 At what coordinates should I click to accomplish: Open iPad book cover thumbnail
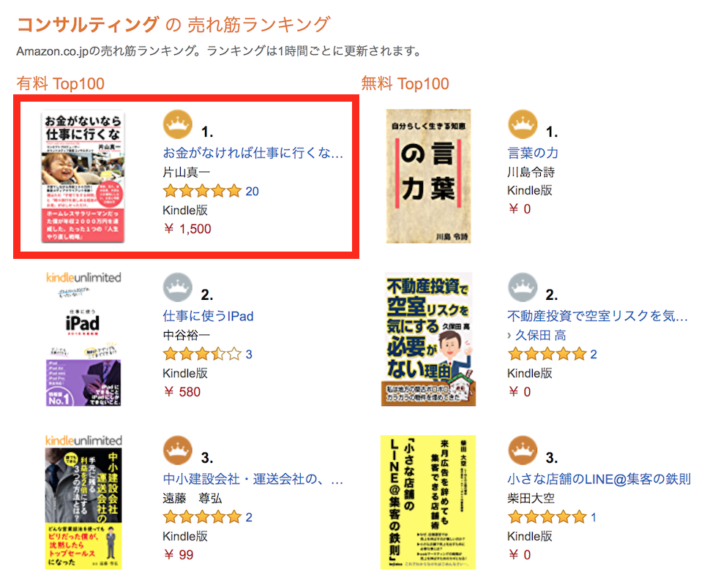[83, 339]
